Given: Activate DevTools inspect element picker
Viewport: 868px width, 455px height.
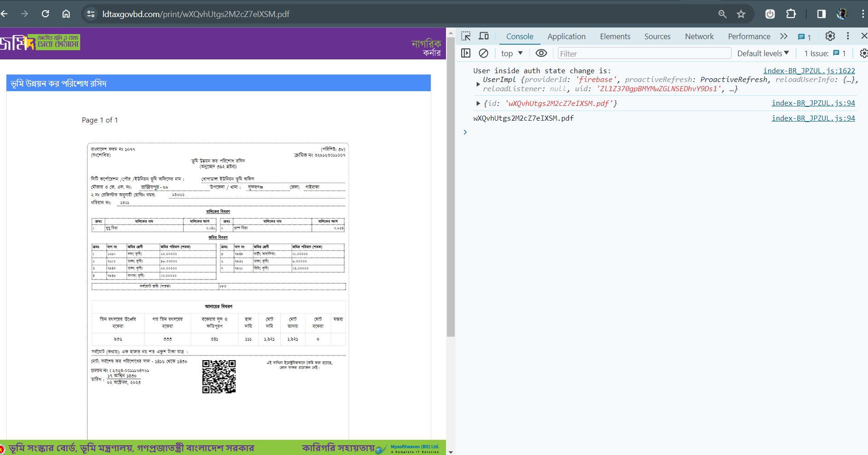Looking at the screenshot, I should [466, 36].
